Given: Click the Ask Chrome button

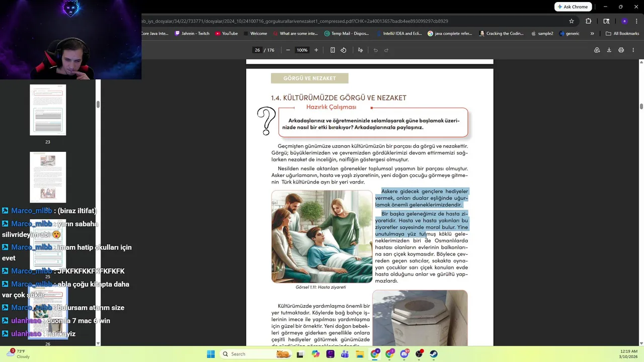Looking at the screenshot, I should [573, 7].
